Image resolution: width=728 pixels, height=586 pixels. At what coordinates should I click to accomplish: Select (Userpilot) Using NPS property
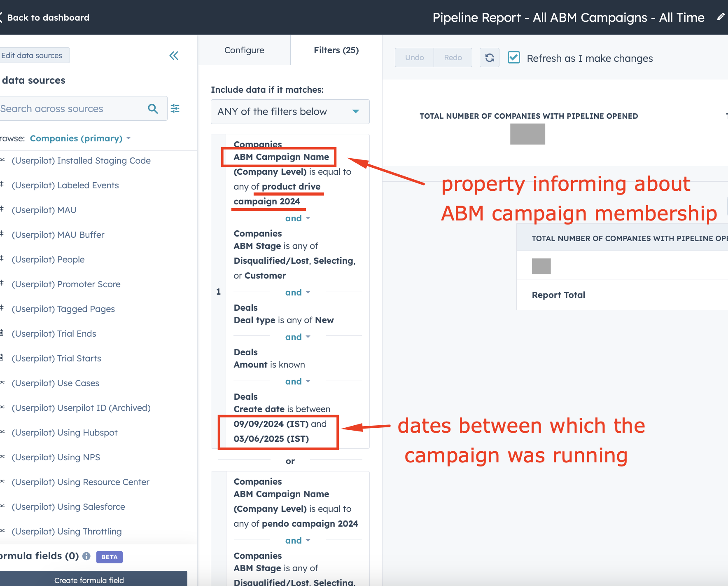coord(56,457)
